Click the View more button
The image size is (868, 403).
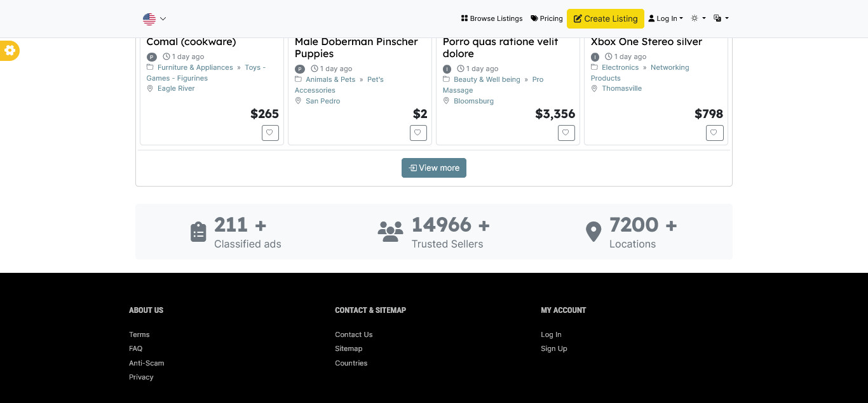434,168
